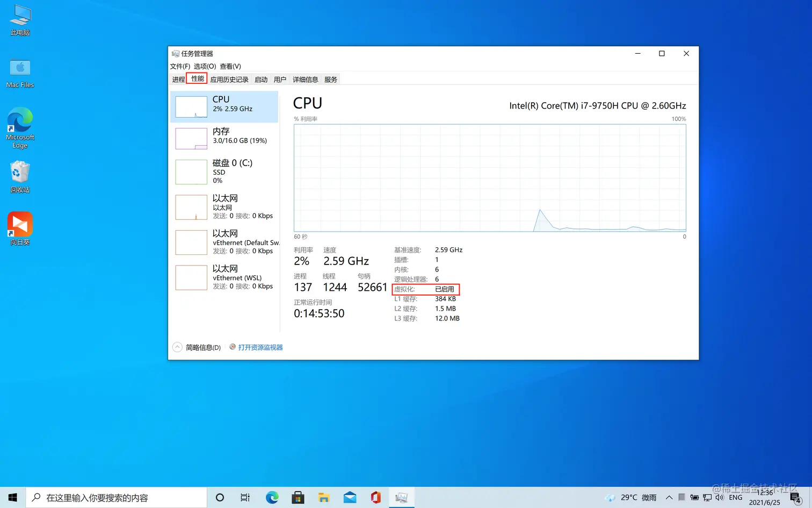This screenshot has height=508, width=812.
Task: Click the taskbar search box
Action: (117, 498)
